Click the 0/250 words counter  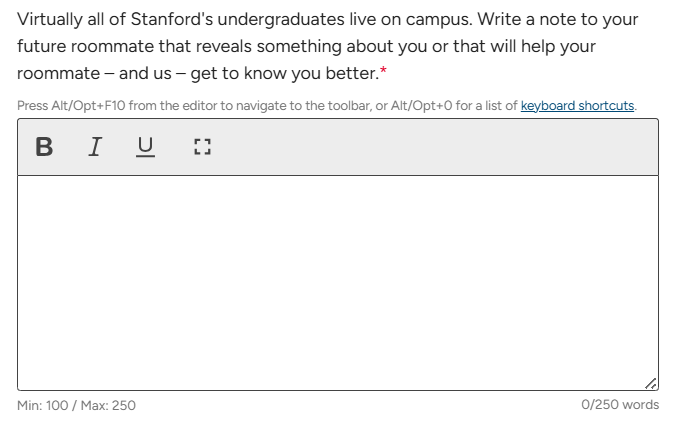(x=620, y=405)
